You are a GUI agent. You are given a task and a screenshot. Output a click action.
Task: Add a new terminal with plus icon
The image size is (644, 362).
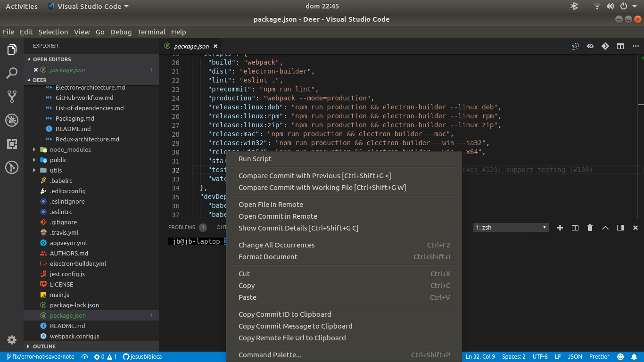[x=560, y=228]
